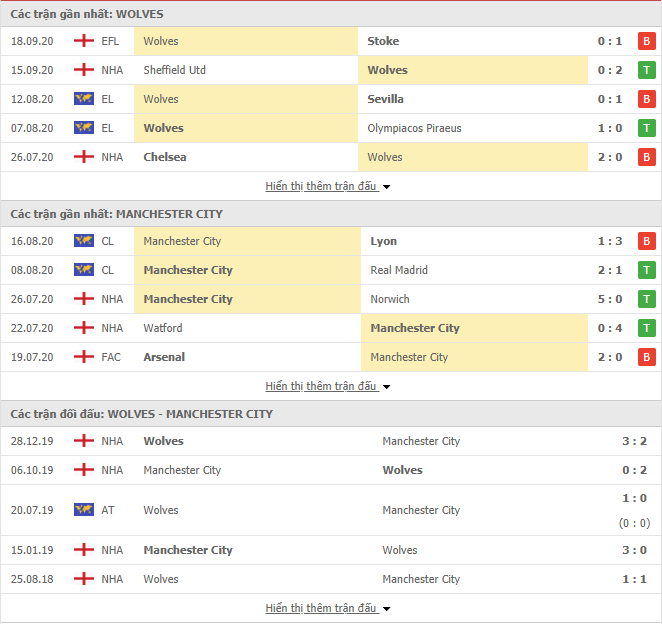Expand more Manchester City recent matches
662x624 pixels.
(328, 386)
